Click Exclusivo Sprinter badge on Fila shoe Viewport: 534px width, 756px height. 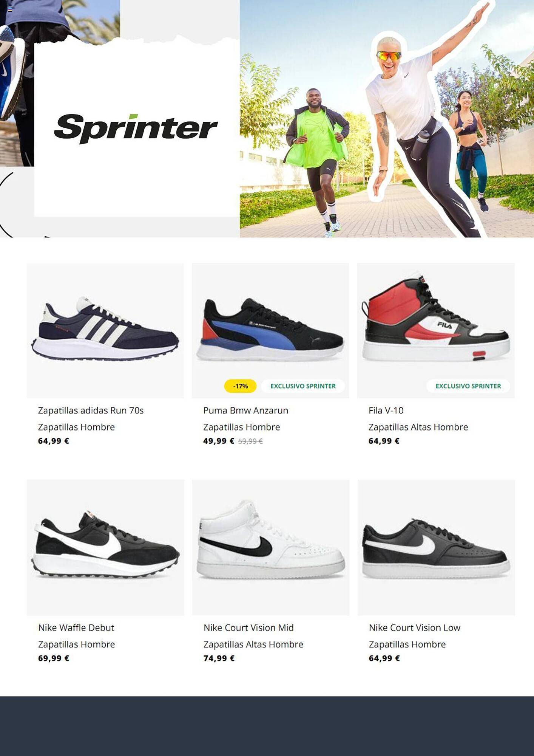[x=468, y=386]
